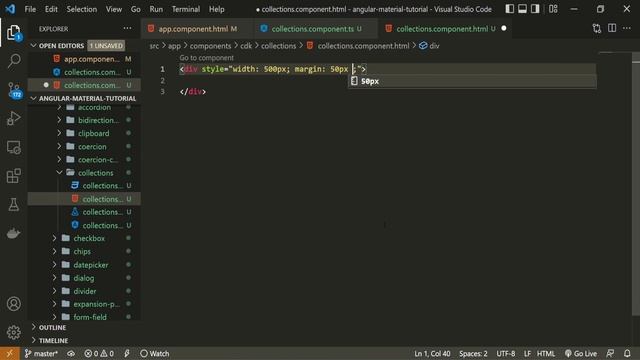
Task: Open Customize Layout icon
Action: click(x=553, y=9)
